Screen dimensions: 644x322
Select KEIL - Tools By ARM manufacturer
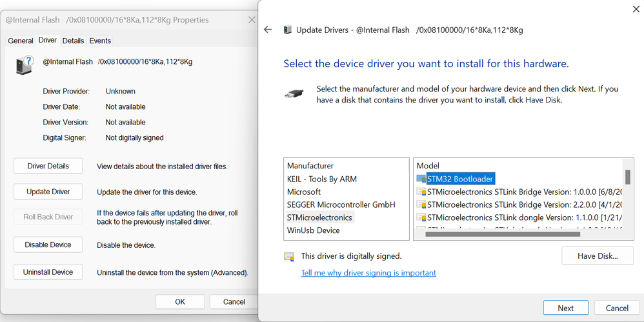point(322,179)
